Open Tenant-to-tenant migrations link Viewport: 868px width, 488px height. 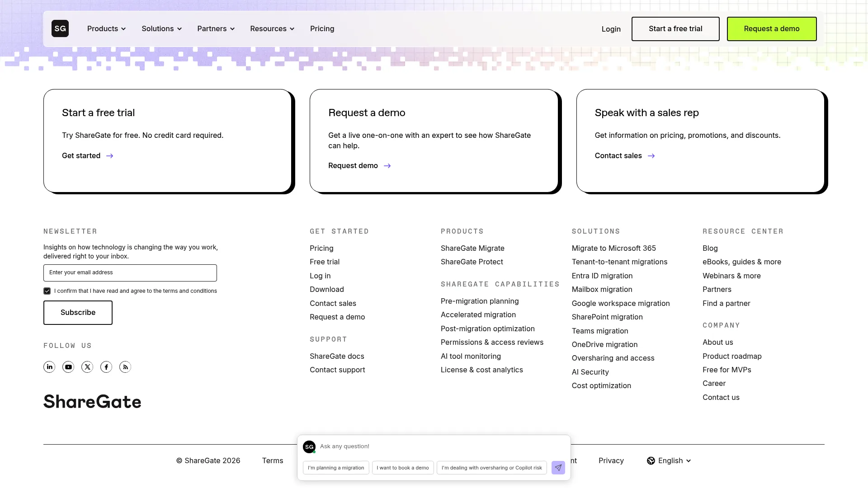619,262
